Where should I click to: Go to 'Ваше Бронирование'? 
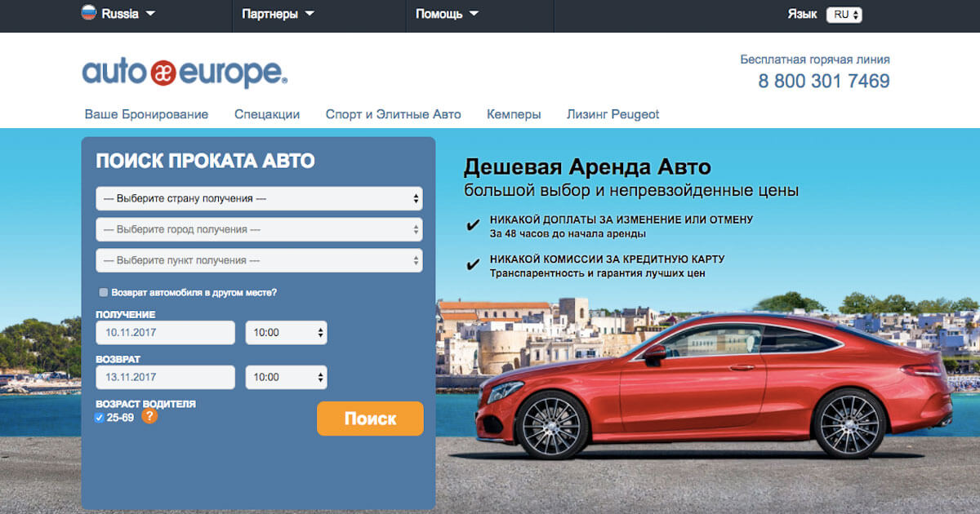tap(146, 114)
